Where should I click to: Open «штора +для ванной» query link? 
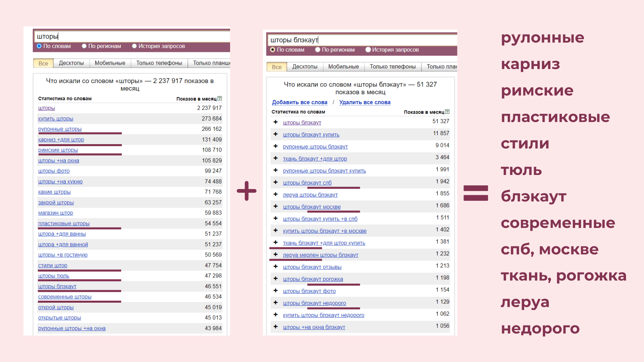click(63, 244)
